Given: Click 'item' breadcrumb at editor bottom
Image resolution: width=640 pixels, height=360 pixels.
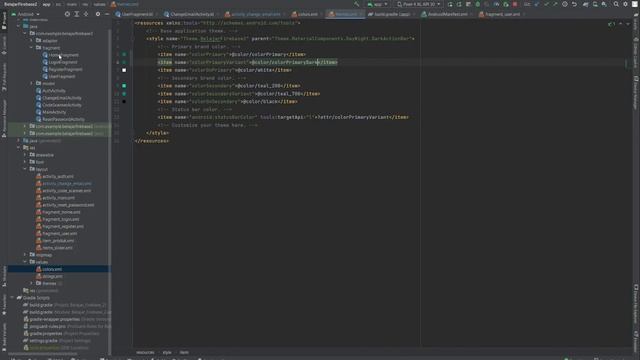Looking at the screenshot, I should [184, 352].
